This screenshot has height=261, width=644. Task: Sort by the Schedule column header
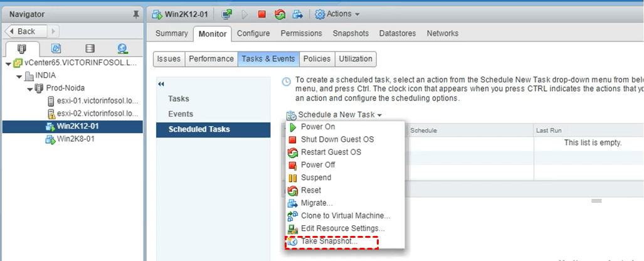(470, 130)
